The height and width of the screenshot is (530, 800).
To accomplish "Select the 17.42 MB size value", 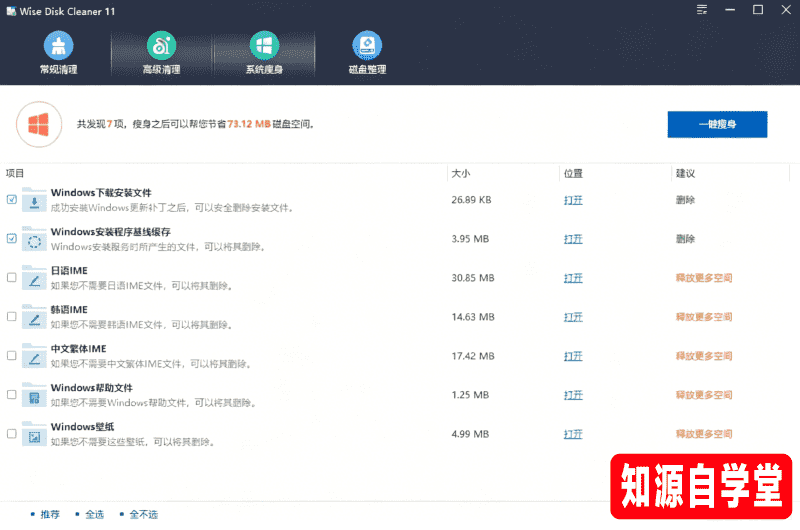I will (x=472, y=356).
